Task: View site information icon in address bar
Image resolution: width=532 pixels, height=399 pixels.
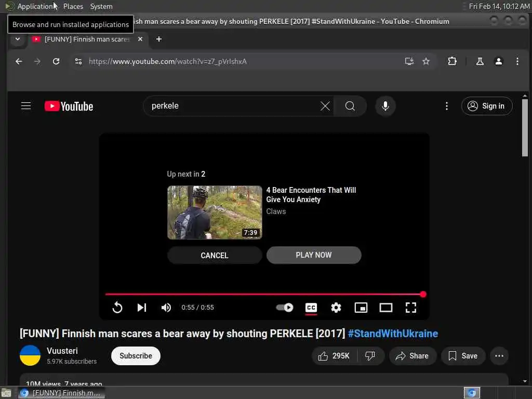Action: 78,61
